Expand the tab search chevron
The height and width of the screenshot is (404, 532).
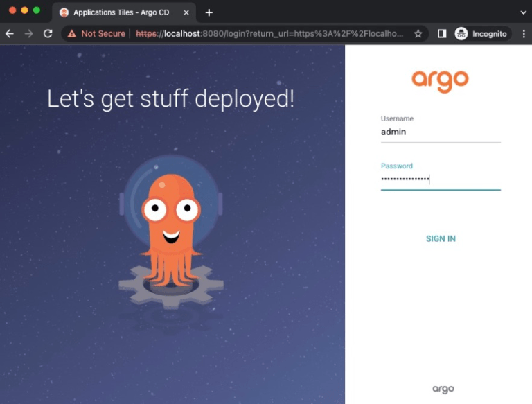(523, 12)
